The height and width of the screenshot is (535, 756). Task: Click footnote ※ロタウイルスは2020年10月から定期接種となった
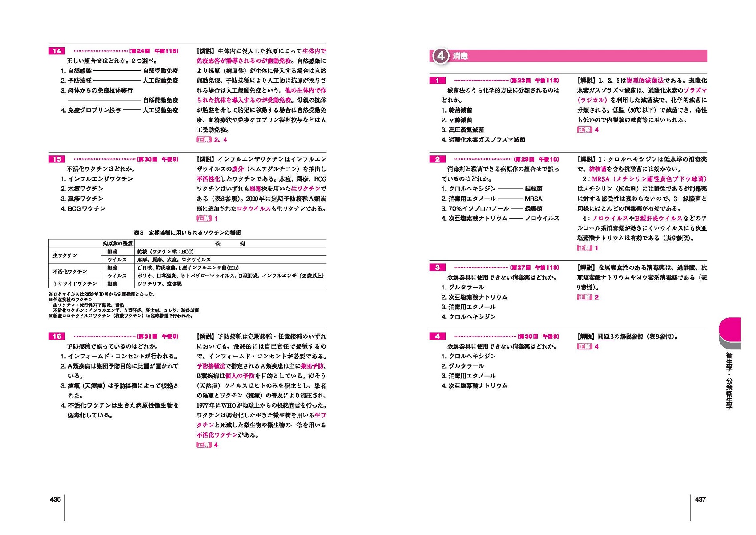pyautogui.click(x=102, y=294)
